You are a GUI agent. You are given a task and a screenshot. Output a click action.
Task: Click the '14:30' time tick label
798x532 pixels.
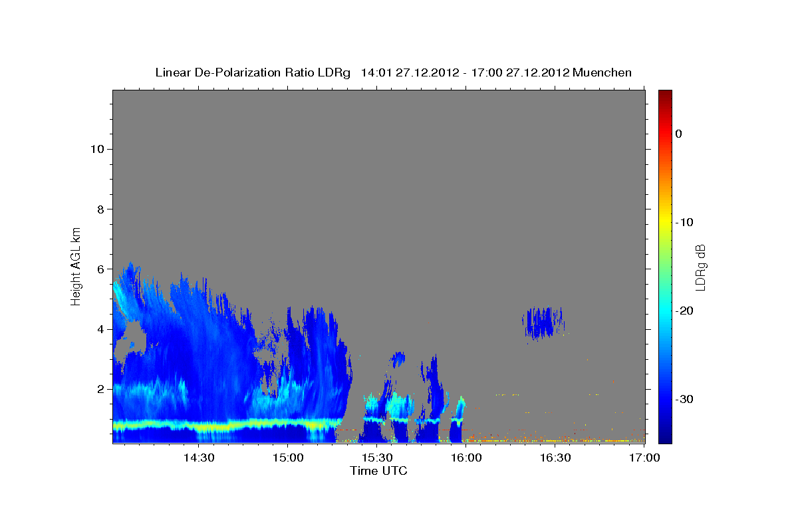pyautogui.click(x=199, y=458)
